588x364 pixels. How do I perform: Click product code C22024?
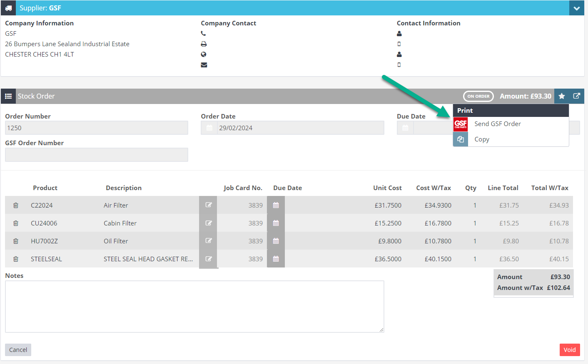coord(42,205)
